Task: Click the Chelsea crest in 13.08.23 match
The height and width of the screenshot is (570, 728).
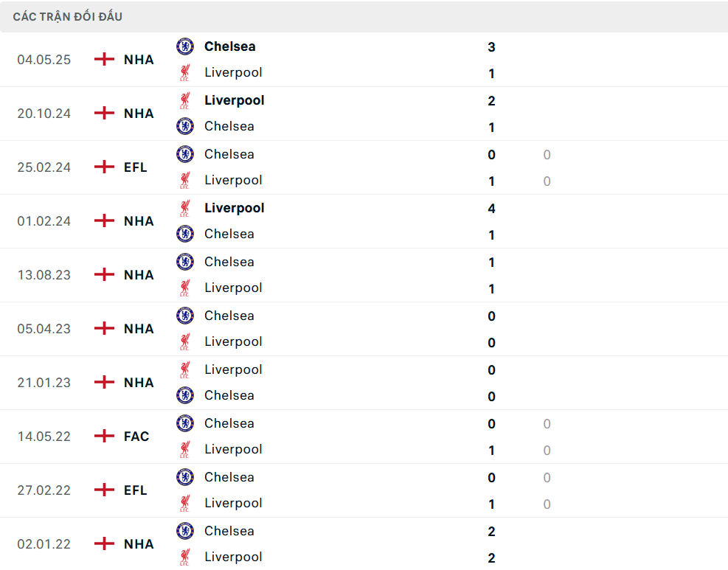Action: 185,262
